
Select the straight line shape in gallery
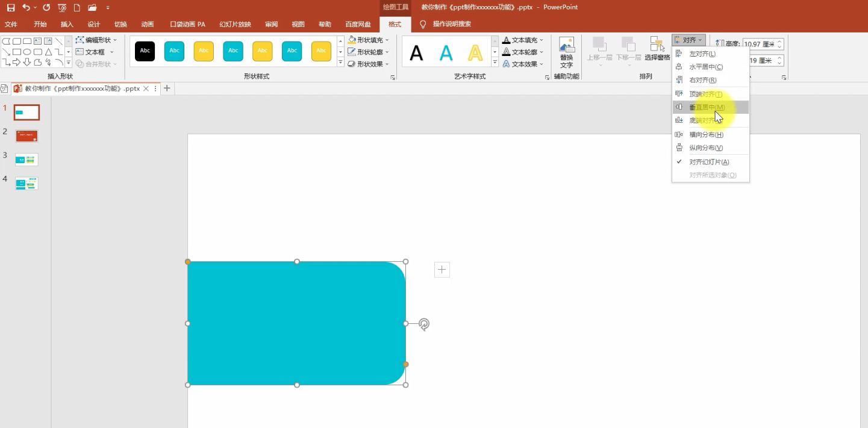tap(59, 41)
